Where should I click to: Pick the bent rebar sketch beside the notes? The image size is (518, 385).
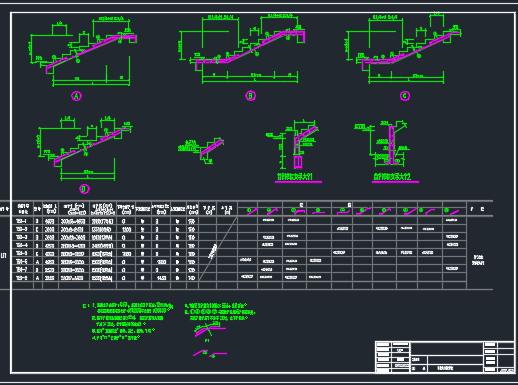pos(211,330)
